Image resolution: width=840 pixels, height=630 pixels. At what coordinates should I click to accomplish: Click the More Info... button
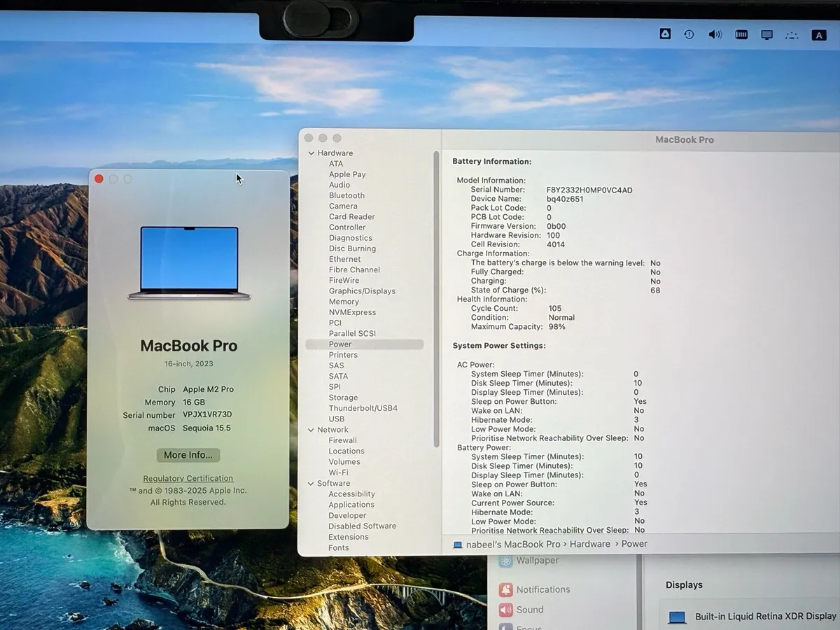(188, 455)
